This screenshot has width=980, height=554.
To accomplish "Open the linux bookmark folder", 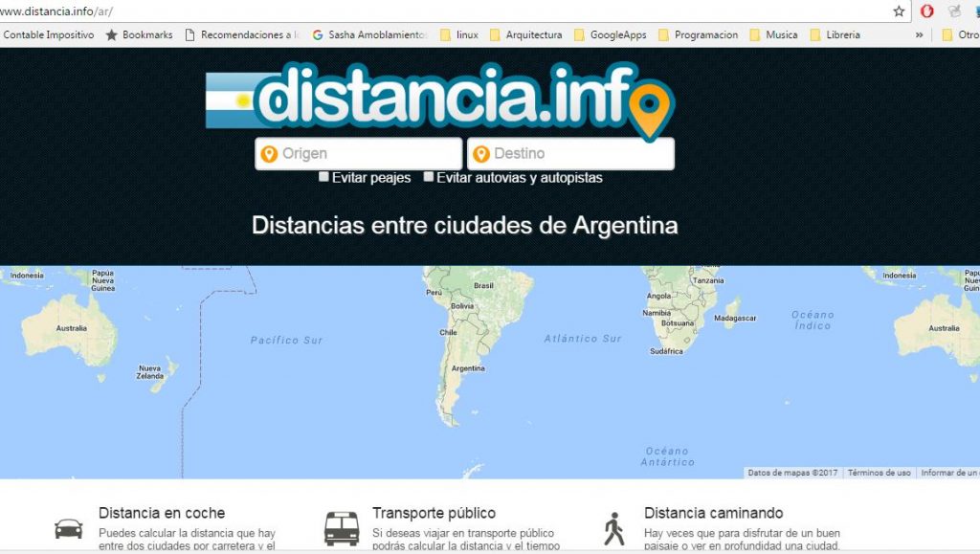I will 459,35.
